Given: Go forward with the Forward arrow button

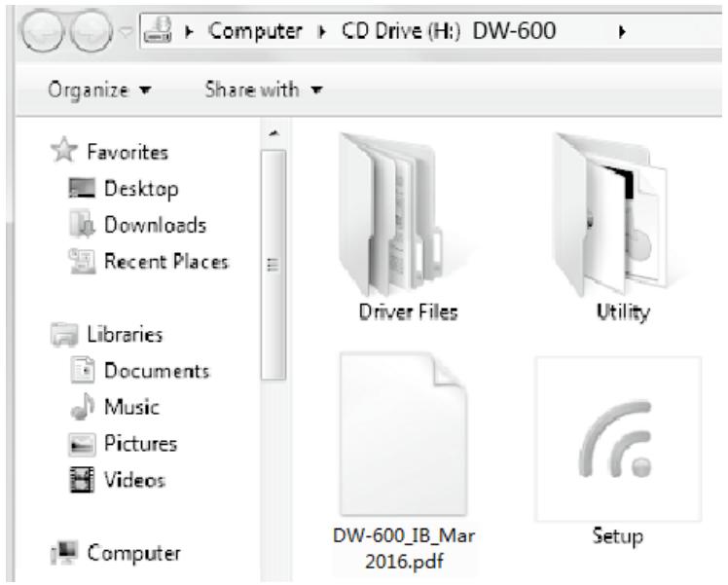Looking at the screenshot, I should [x=91, y=31].
